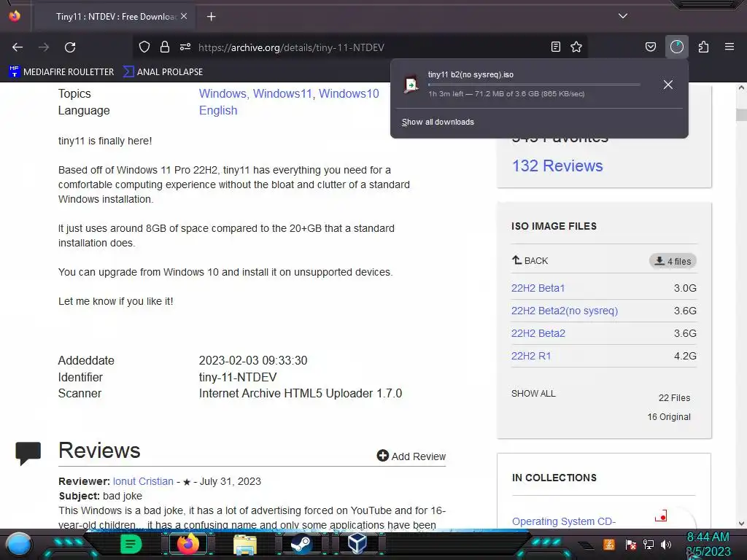
Task: Open clock showing 8:44 AM
Action: 708,537
